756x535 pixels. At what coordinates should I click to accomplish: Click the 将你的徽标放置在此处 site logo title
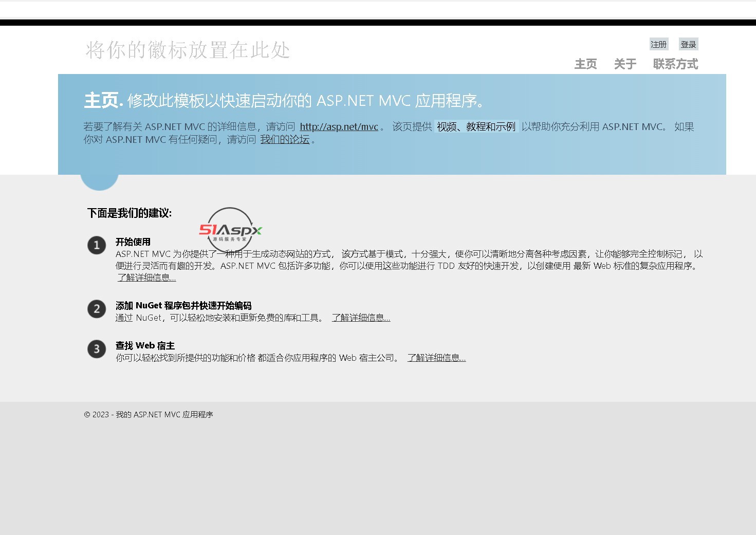188,50
